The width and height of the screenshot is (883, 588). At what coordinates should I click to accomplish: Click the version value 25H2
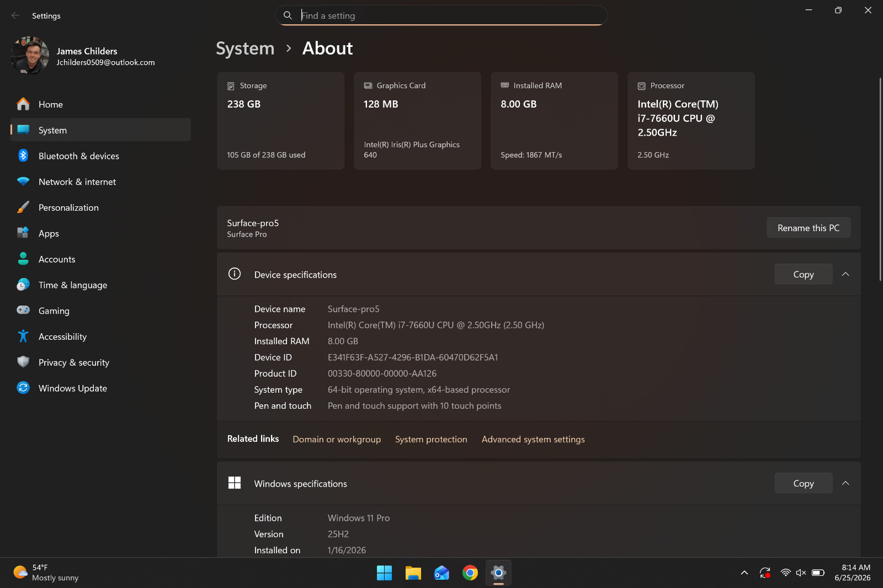click(x=338, y=534)
